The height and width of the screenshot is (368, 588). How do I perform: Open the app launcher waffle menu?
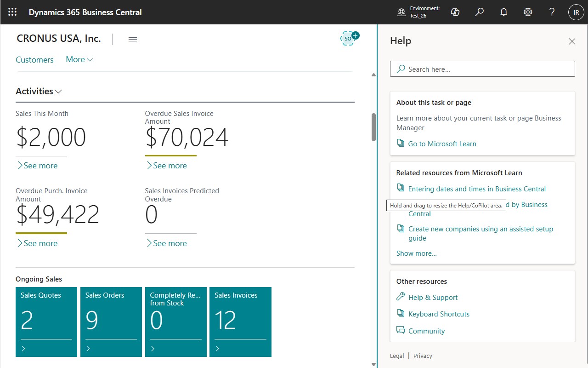[12, 12]
